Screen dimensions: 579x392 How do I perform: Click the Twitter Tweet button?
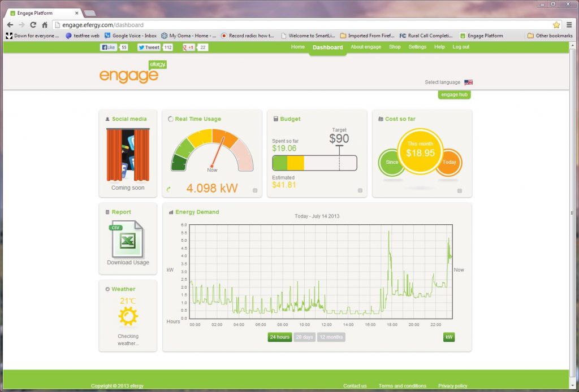(149, 47)
